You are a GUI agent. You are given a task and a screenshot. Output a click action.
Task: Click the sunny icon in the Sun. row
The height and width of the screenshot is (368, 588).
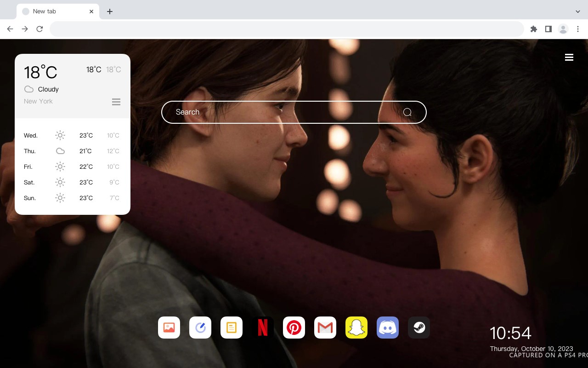click(x=60, y=198)
